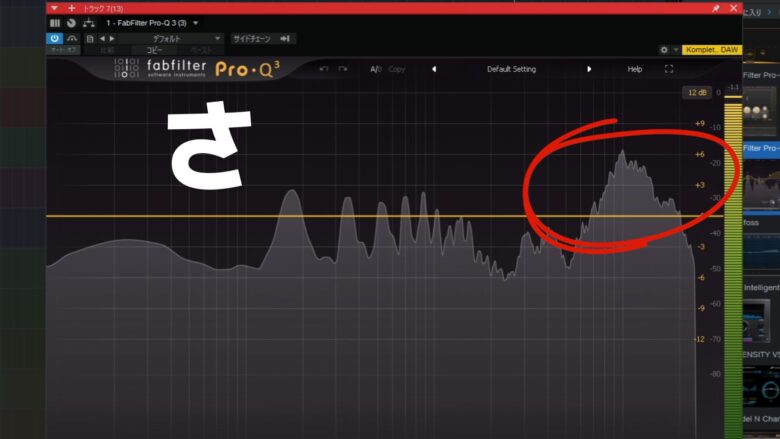Click the routing icon in the plugin header

pyautogui.click(x=89, y=23)
